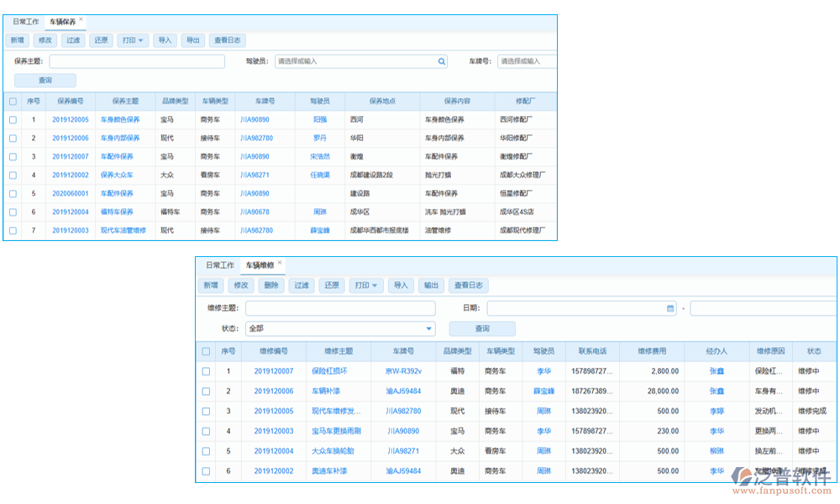Screen dimensions: 840x504
Task: Open the 打印 dropdown in 车辆维修 toolbar
Action: point(365,286)
